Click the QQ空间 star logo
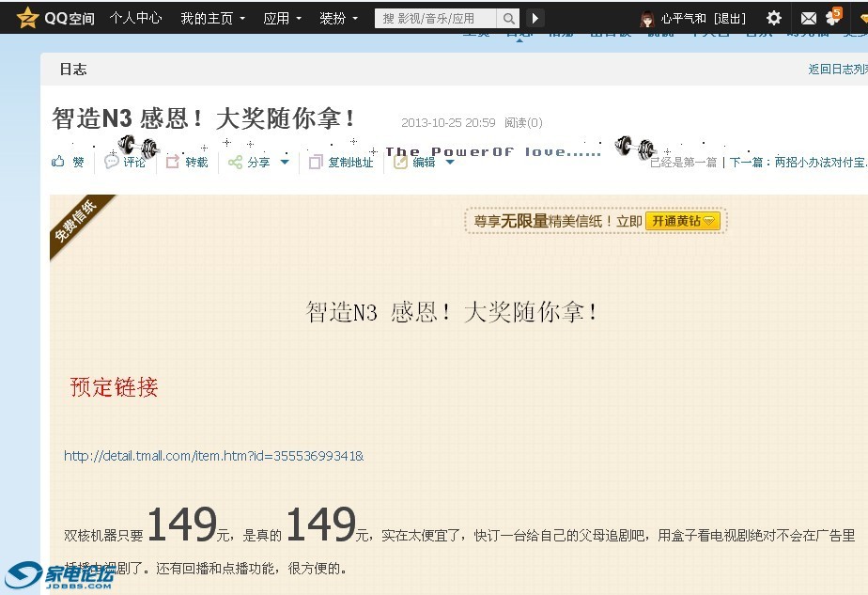Screen dimensions: 868x595 [27, 18]
